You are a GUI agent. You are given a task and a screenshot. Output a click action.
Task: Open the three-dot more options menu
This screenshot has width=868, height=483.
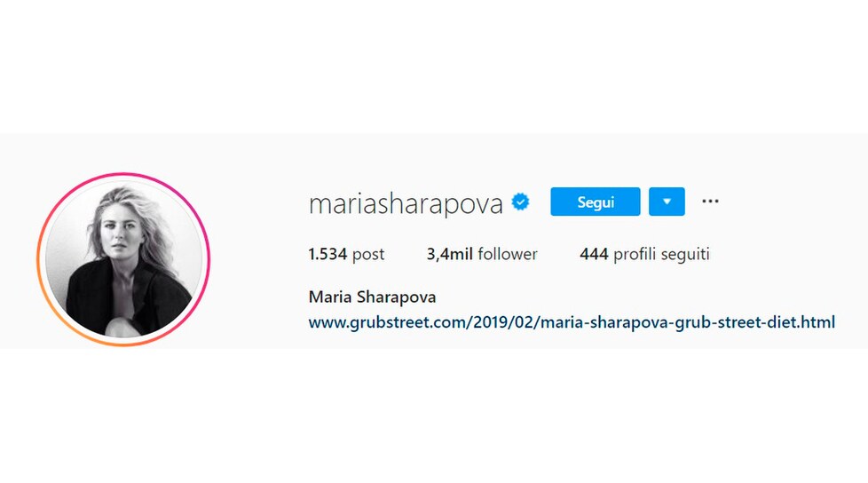coord(710,201)
